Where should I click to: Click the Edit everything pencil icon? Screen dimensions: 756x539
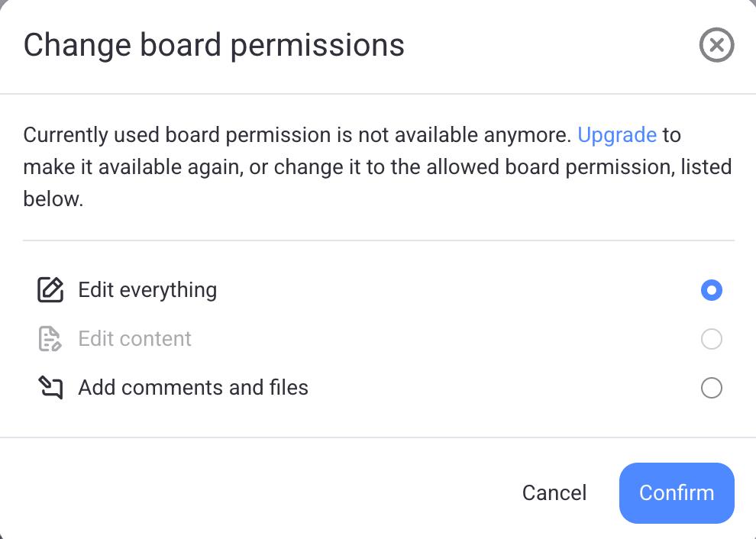point(50,289)
